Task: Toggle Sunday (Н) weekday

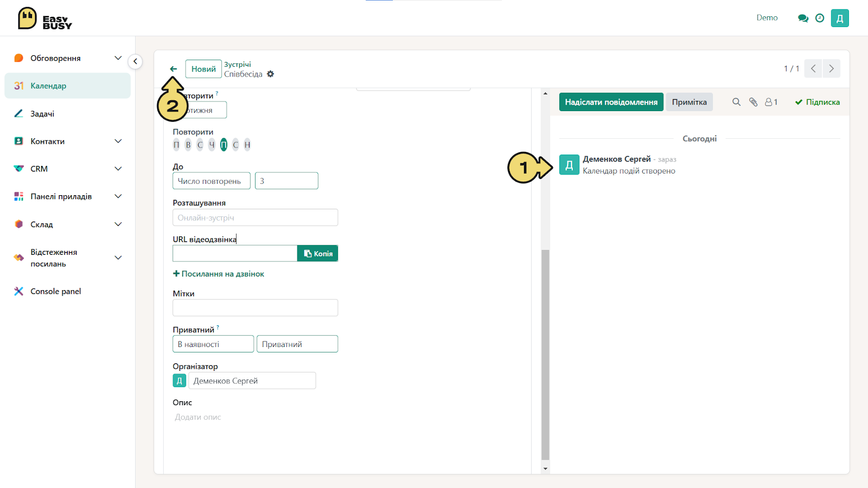Action: [x=247, y=145]
